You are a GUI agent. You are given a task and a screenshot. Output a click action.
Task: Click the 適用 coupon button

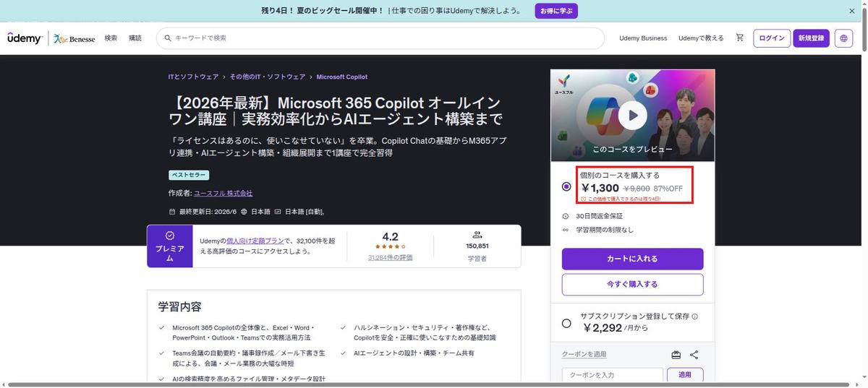click(x=684, y=375)
